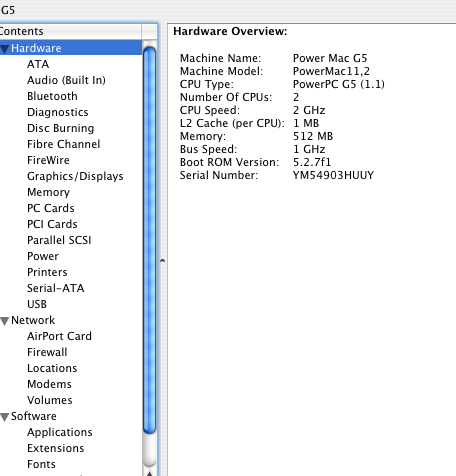This screenshot has width=456, height=476.
Task: Select the Power item
Action: point(43,256)
